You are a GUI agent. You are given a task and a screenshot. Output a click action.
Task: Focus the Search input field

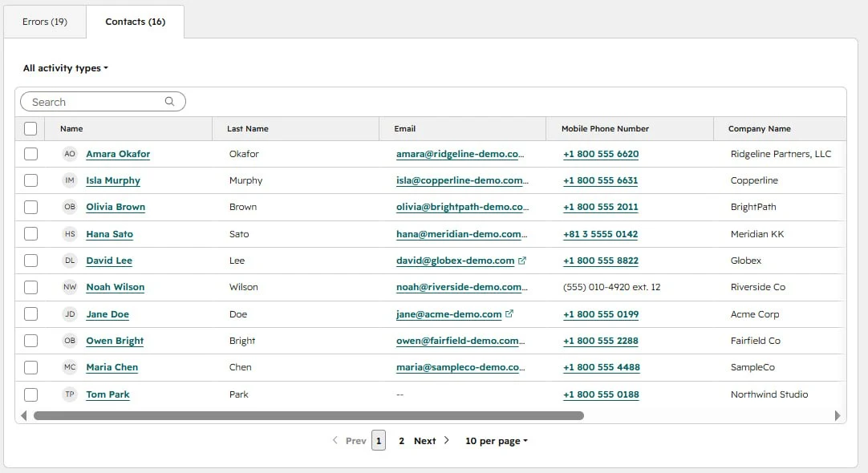(103, 101)
